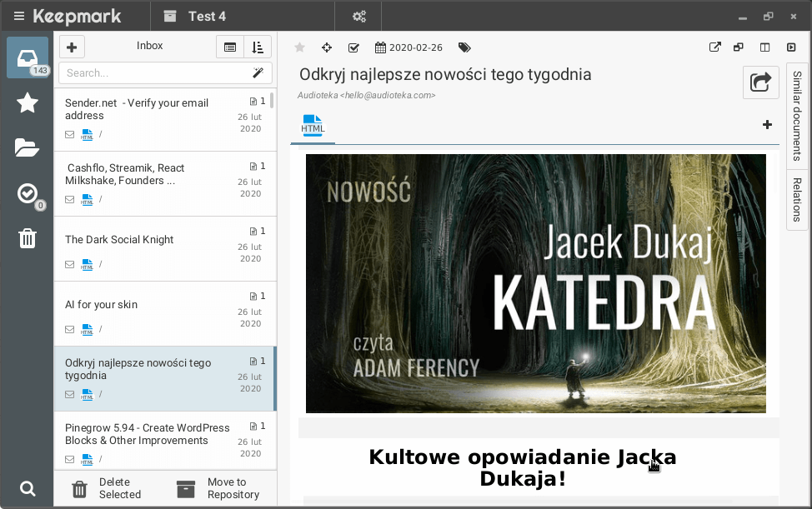
Task: Toggle the task checkbox in document toolbar
Action: click(x=353, y=47)
